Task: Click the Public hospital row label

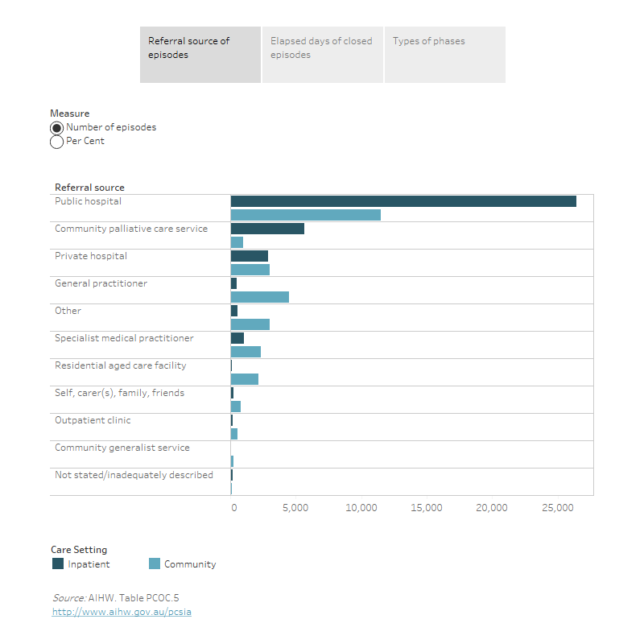Action: point(89,201)
